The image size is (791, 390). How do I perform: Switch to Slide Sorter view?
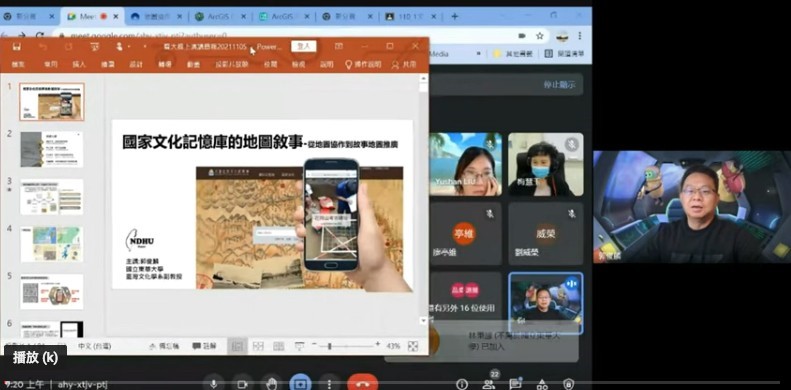[258, 346]
